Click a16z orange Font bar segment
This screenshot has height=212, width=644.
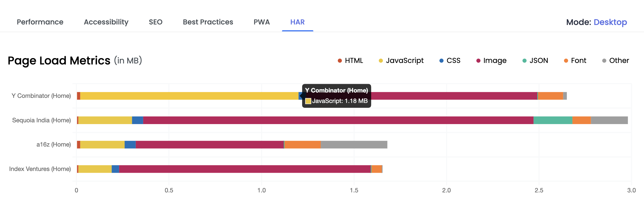click(x=303, y=144)
